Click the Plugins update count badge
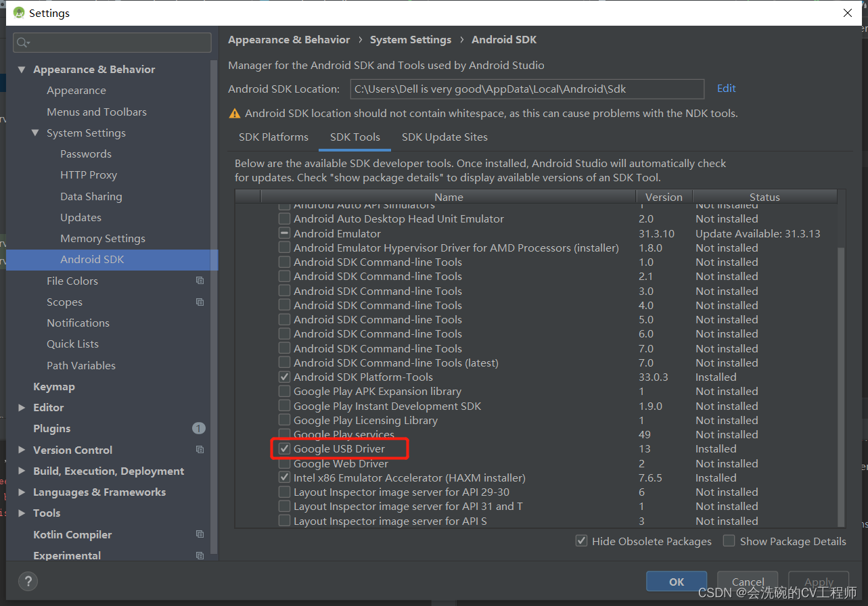The width and height of the screenshot is (868, 606). coord(198,428)
